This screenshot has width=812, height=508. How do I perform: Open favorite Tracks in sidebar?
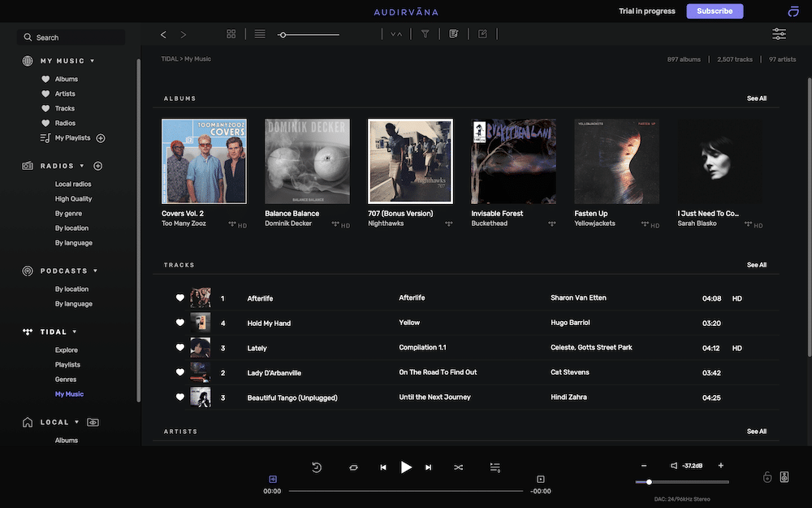coord(65,108)
